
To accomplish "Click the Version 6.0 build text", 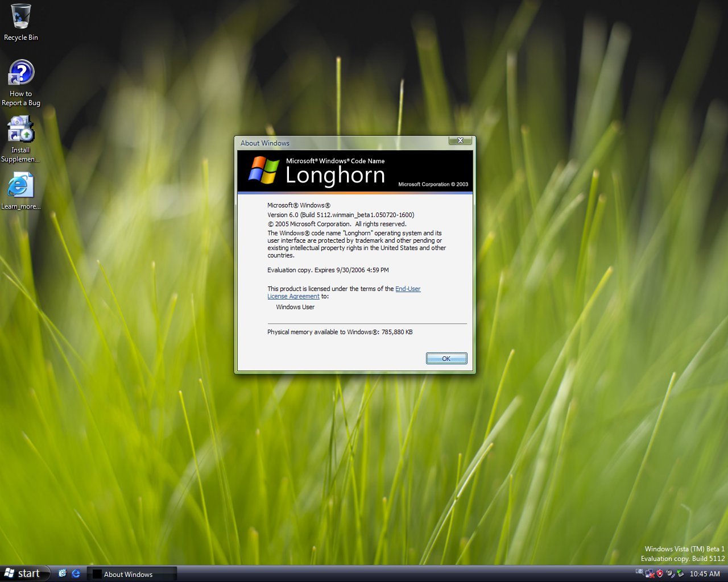I will [341, 215].
